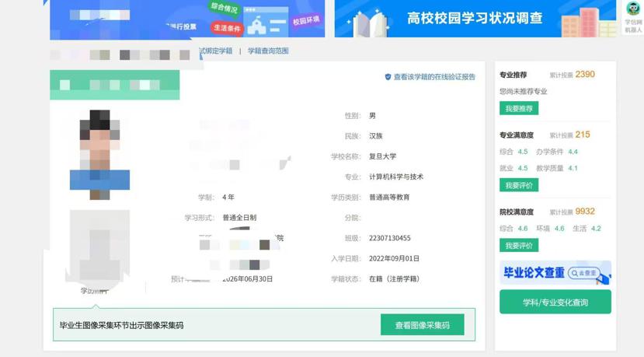Screen dimensions: 644x357
Task: Open the 毕业论文查重 banner
Action: [x=533, y=273]
